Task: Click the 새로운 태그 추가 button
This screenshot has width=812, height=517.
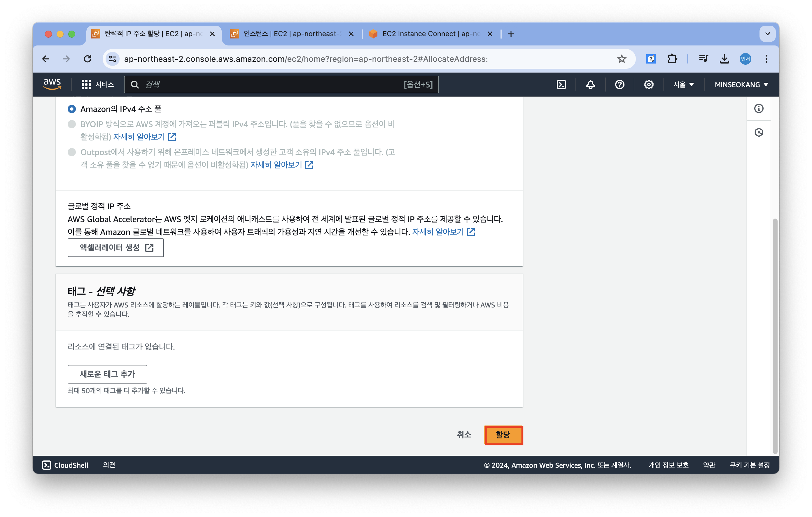Action: pos(107,374)
